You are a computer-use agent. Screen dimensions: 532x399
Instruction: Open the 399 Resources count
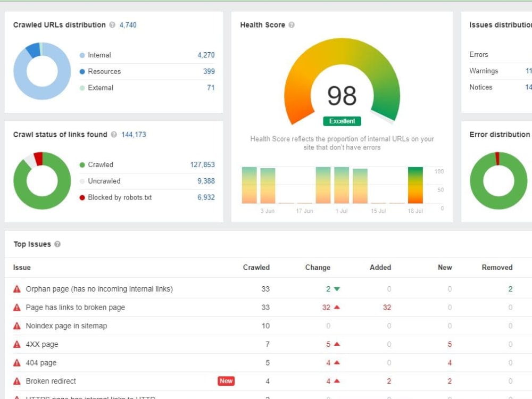tap(209, 71)
